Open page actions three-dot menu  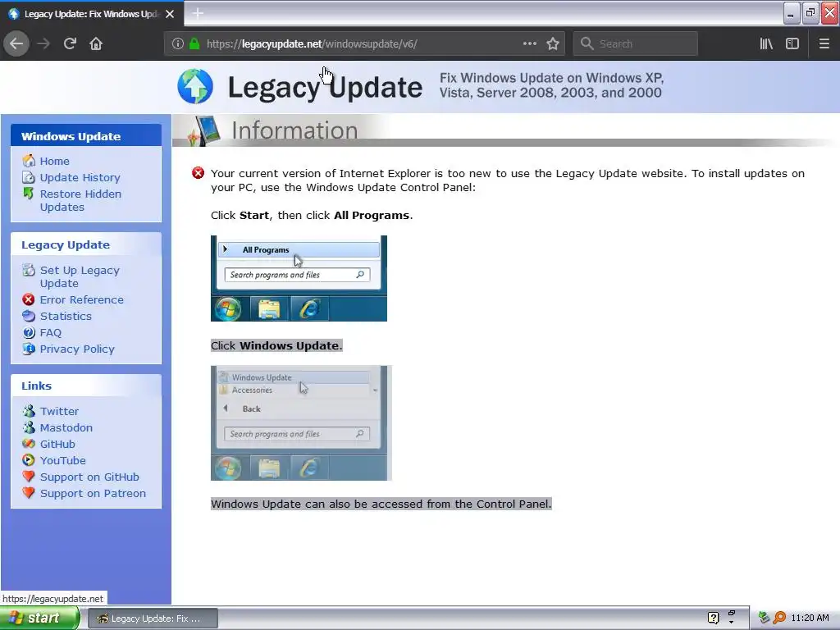(529, 44)
